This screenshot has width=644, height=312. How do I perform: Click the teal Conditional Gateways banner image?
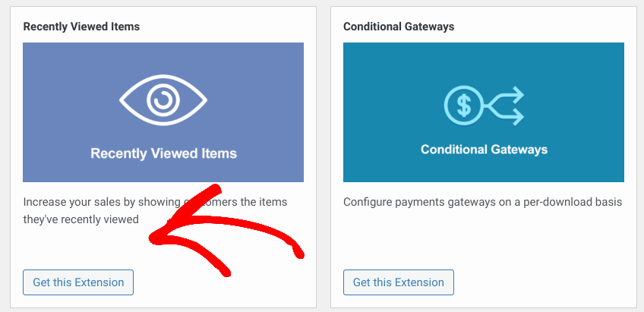pos(484,112)
